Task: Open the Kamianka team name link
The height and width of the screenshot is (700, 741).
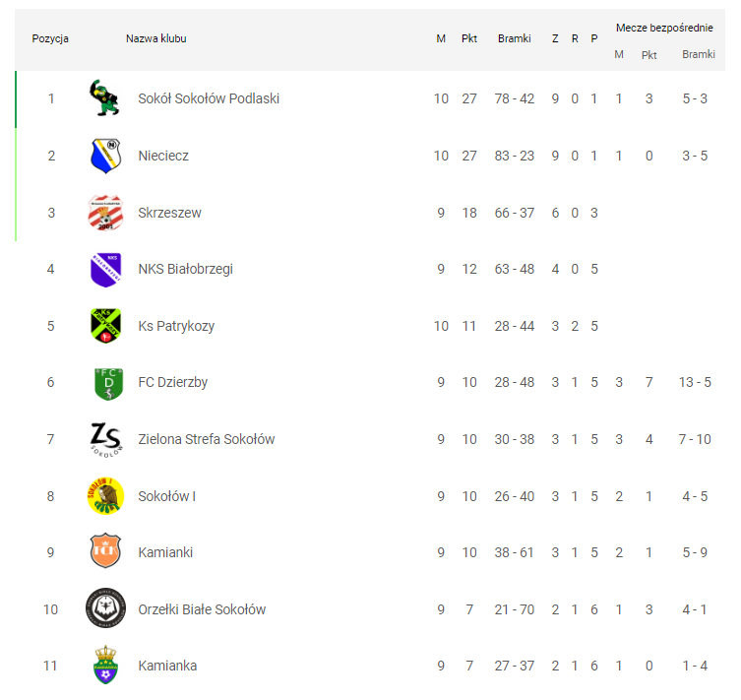Action: pyautogui.click(x=167, y=666)
